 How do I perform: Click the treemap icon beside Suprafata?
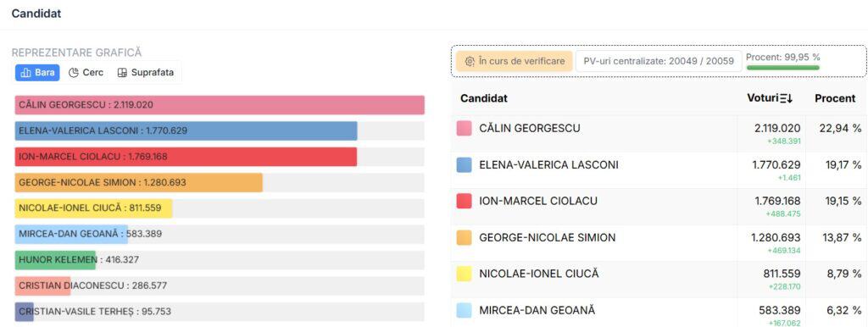pos(122,73)
